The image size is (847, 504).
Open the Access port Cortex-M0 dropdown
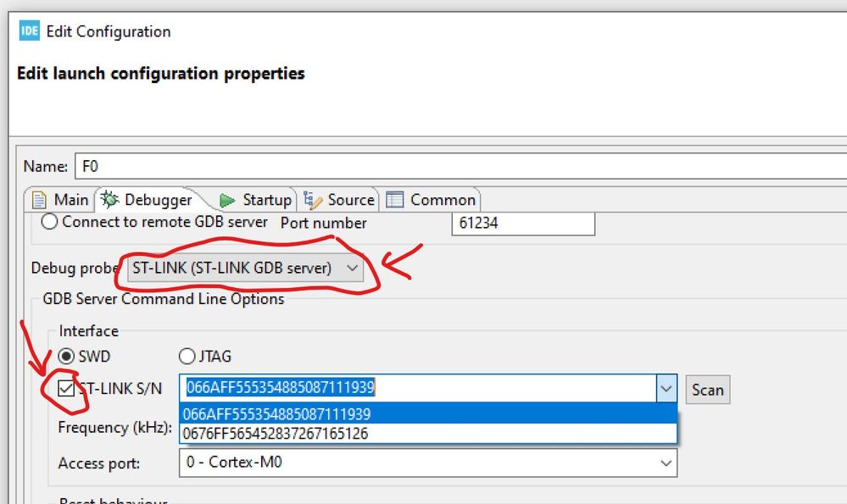click(428, 463)
